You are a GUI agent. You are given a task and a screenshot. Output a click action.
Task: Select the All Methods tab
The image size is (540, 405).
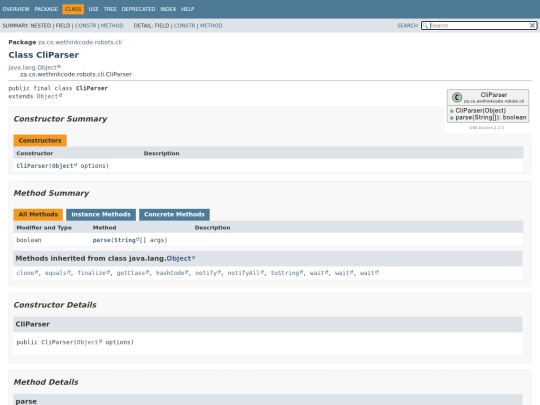click(x=38, y=215)
